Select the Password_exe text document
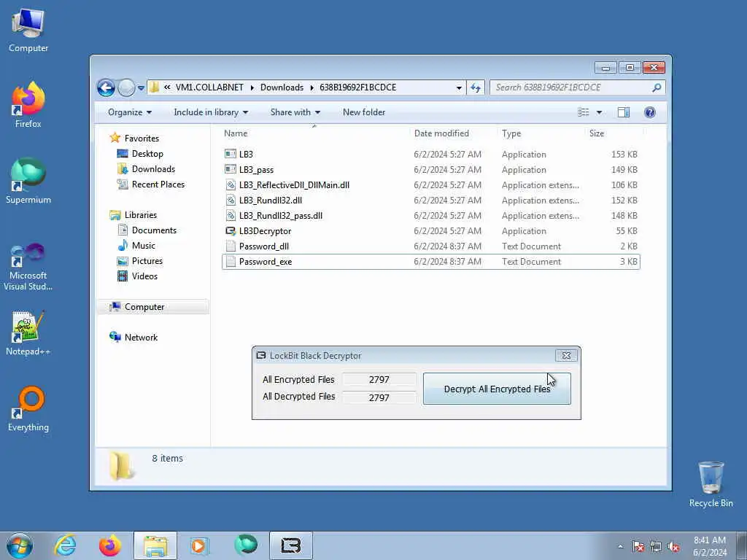The height and width of the screenshot is (560, 747). [x=430, y=262]
